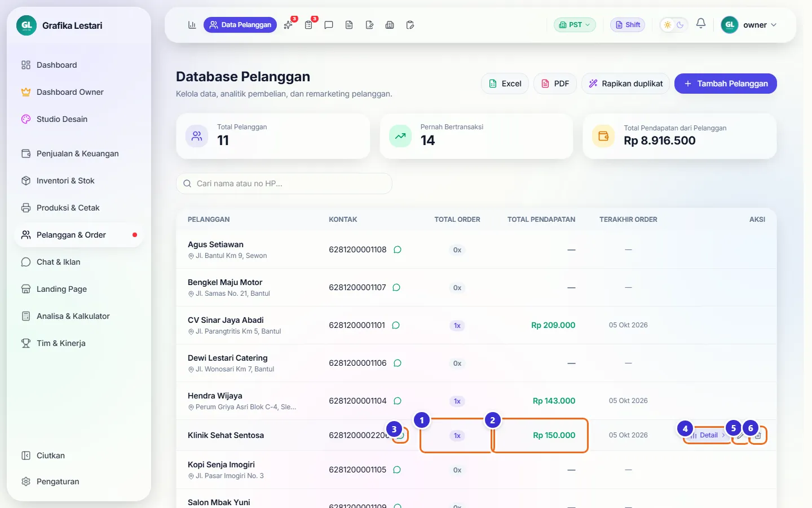Open Landing Page in the sidebar
The image size is (812, 508).
pos(79,289)
